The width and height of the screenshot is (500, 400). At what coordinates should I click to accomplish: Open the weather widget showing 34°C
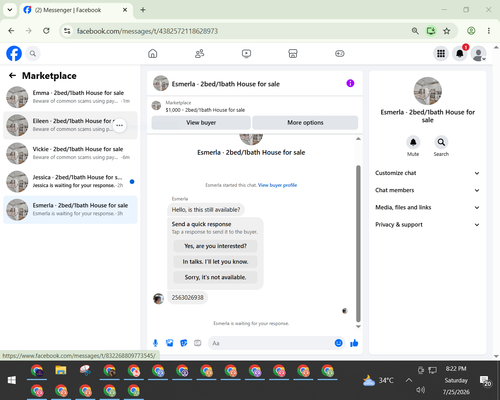click(x=379, y=380)
